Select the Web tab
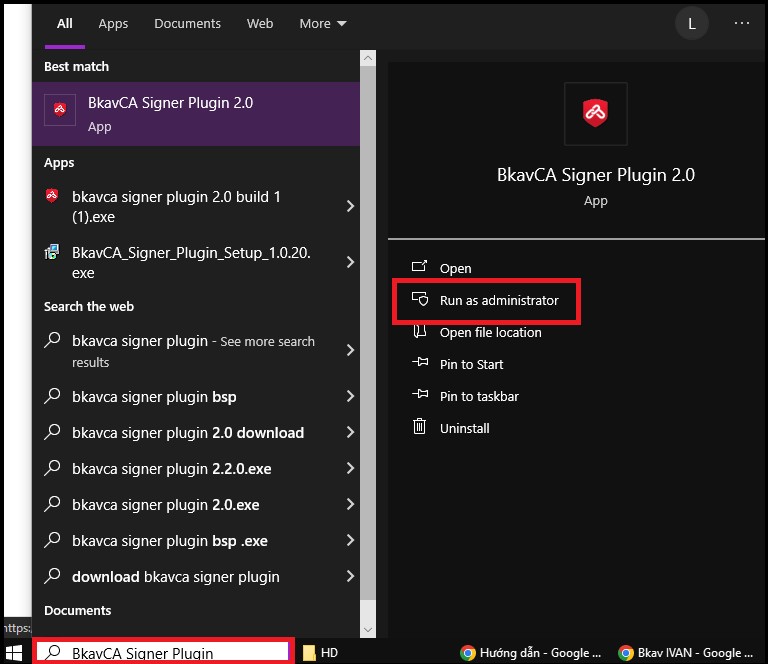Image resolution: width=768 pixels, height=664 pixels. [x=260, y=23]
